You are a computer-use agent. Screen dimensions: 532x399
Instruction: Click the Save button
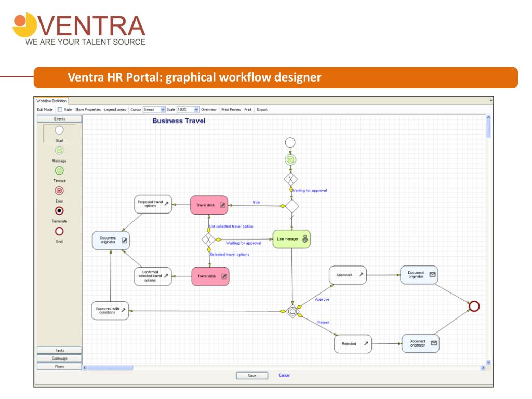point(252,376)
